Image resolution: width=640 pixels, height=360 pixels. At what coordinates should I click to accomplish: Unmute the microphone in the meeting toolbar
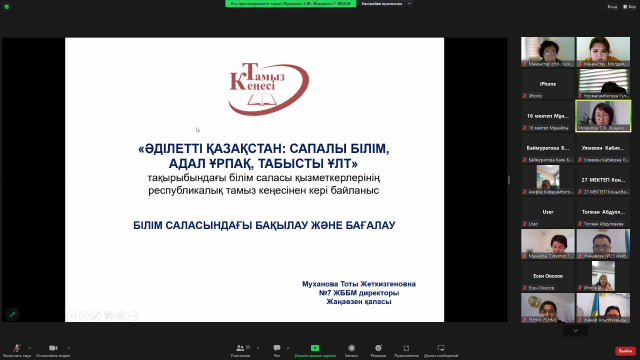[x=17, y=348]
